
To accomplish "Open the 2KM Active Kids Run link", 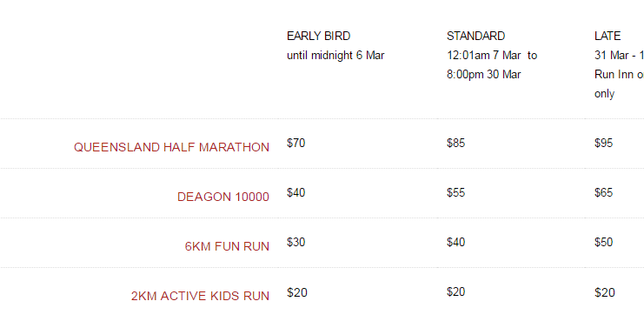I will click(x=200, y=296).
